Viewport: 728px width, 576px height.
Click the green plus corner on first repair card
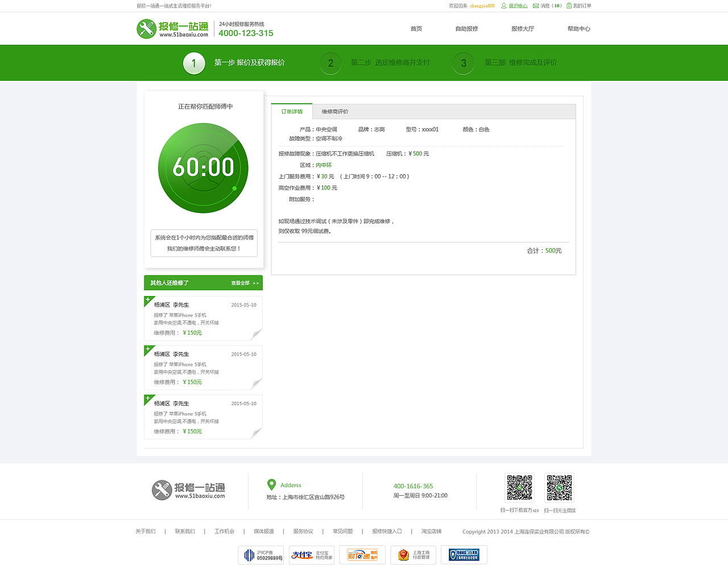(148, 300)
